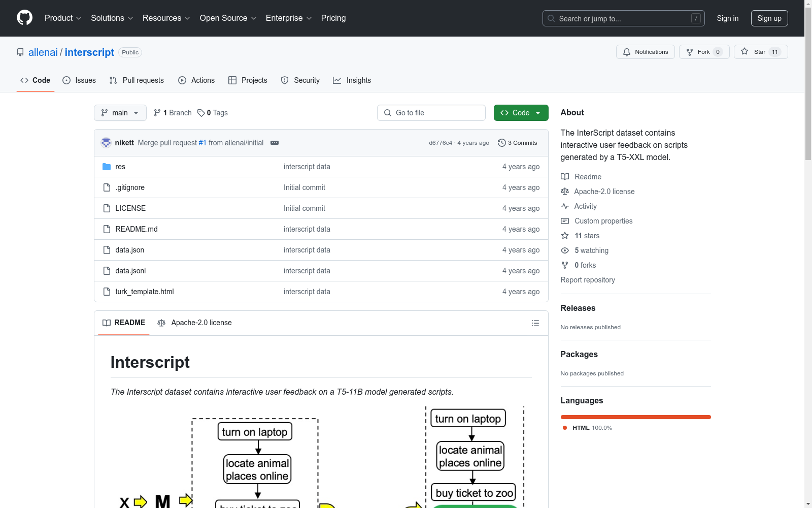Screen dimensions: 812x508
Task: Select the README tab
Action: (124, 323)
